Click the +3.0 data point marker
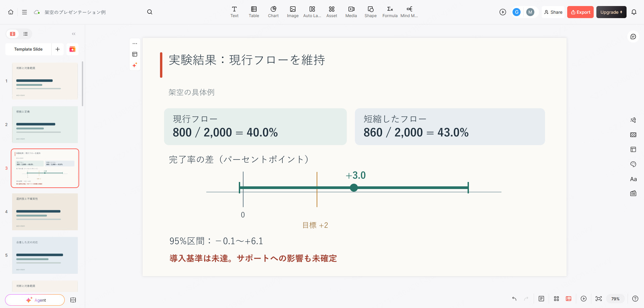This screenshot has width=644, height=308. pos(354,188)
